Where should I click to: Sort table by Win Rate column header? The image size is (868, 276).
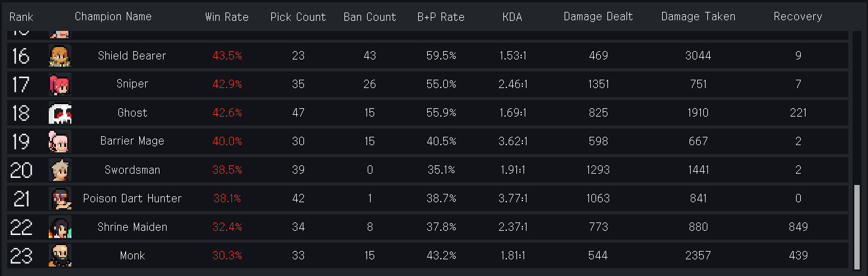pyautogui.click(x=227, y=17)
